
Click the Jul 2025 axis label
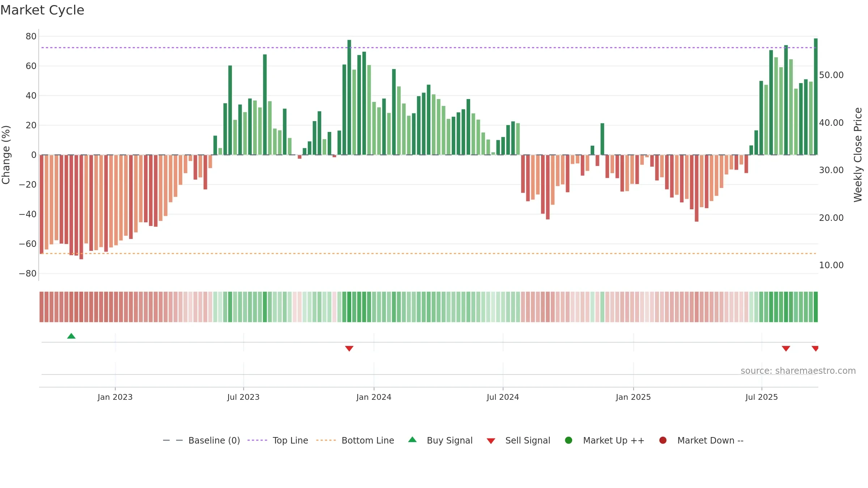point(762,397)
